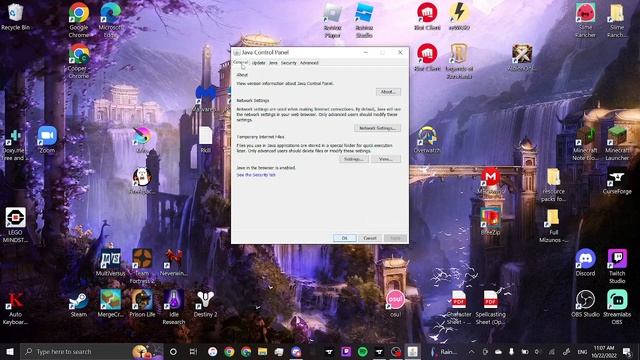Image resolution: width=640 pixels, height=360 pixels.
Task: Select the Minecraft Launcher icon
Action: tap(617, 144)
